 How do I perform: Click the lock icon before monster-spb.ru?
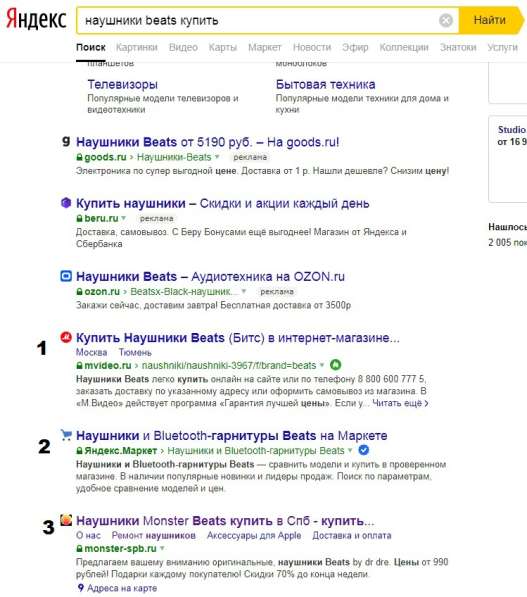[79, 549]
